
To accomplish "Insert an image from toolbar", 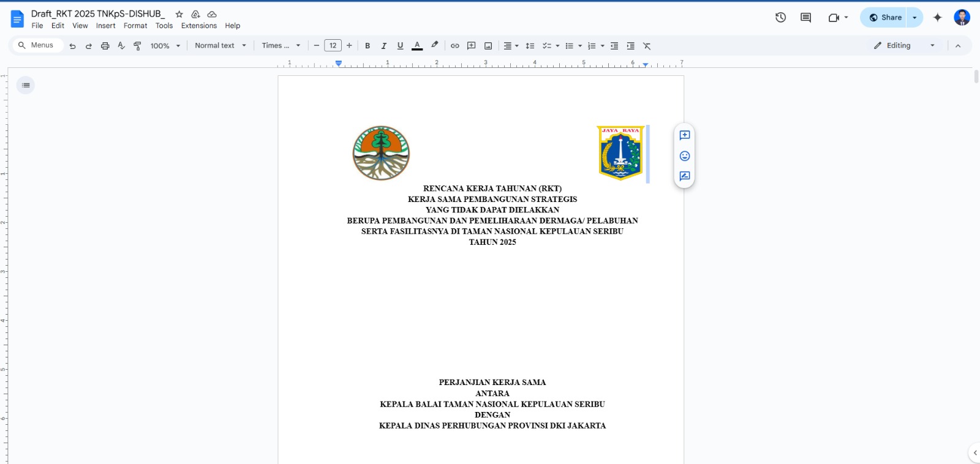I will tap(488, 46).
